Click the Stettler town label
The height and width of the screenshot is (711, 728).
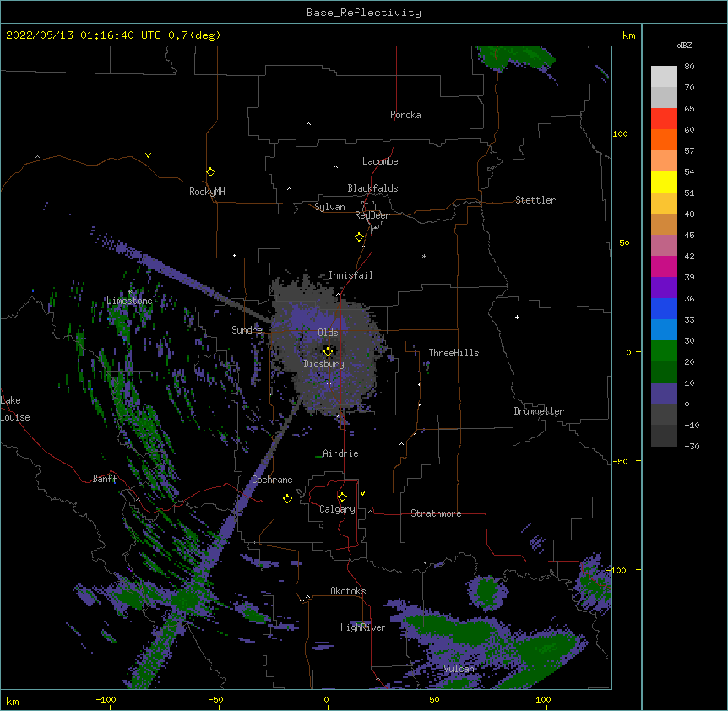535,200
